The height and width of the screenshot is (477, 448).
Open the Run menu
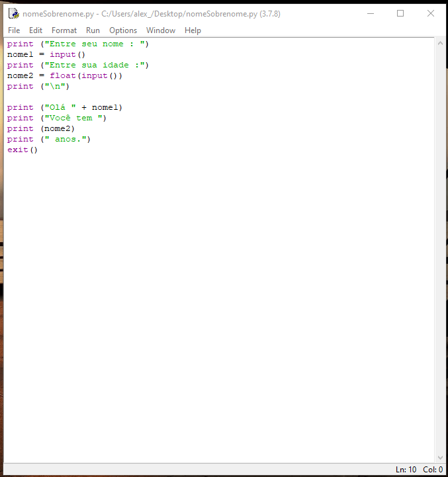(x=93, y=30)
